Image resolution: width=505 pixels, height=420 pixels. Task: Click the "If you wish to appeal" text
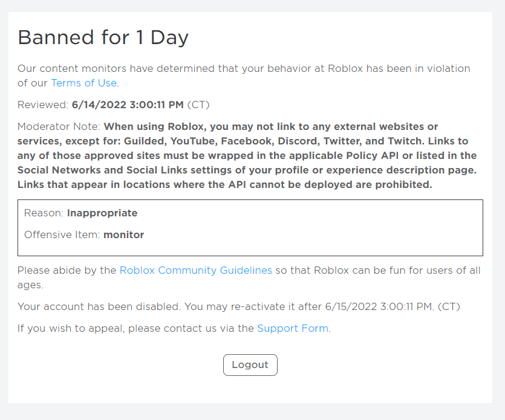(x=135, y=328)
